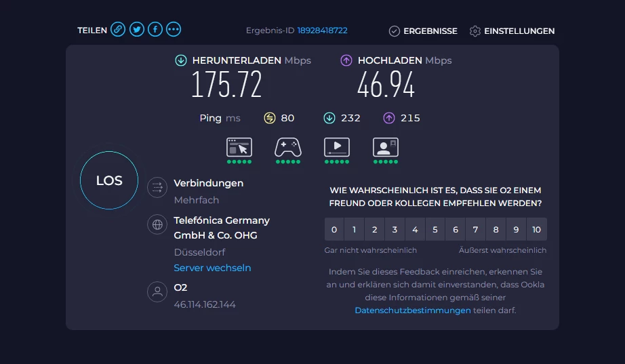Rate recommendation score 5
Viewport: 625px width, 364px height.
point(435,229)
